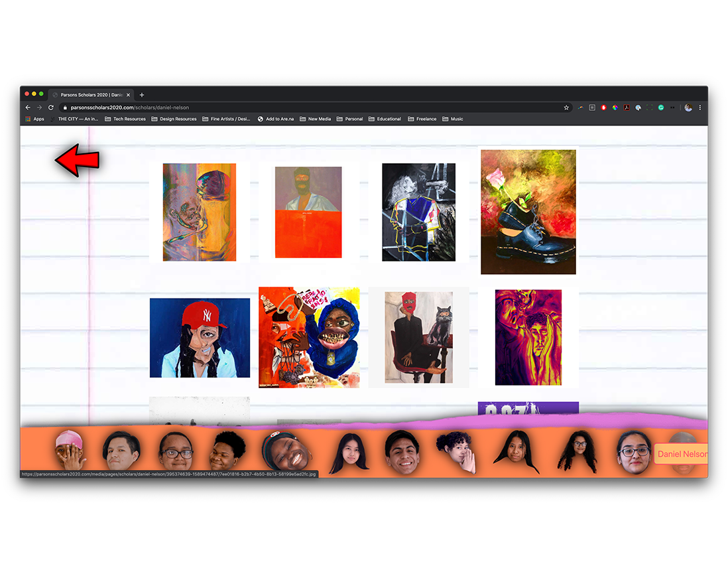
Task: Select smiling scholar face, seventh in row
Action: [x=402, y=453]
